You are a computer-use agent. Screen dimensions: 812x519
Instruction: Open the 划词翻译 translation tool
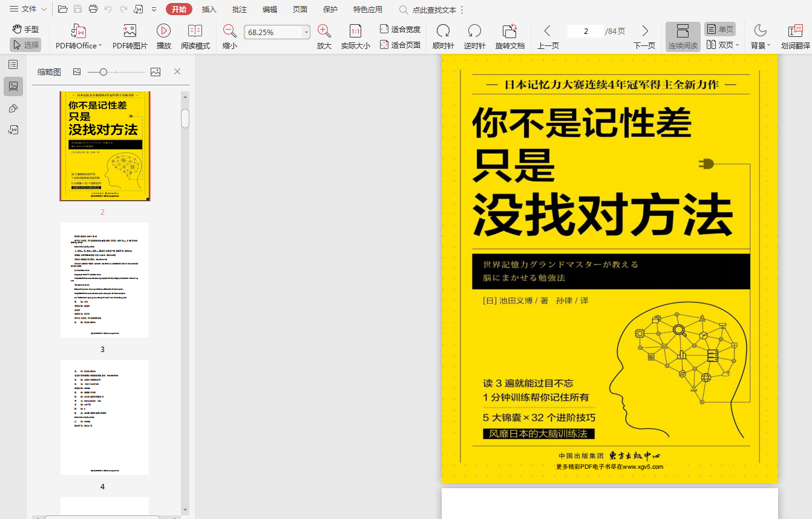pyautogui.click(x=795, y=31)
